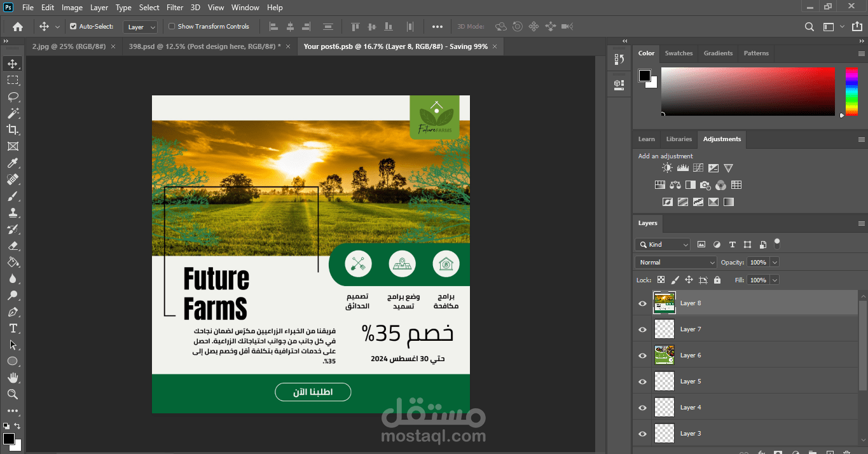This screenshot has width=868, height=454.
Task: Open the Filter menu
Action: [x=174, y=8]
